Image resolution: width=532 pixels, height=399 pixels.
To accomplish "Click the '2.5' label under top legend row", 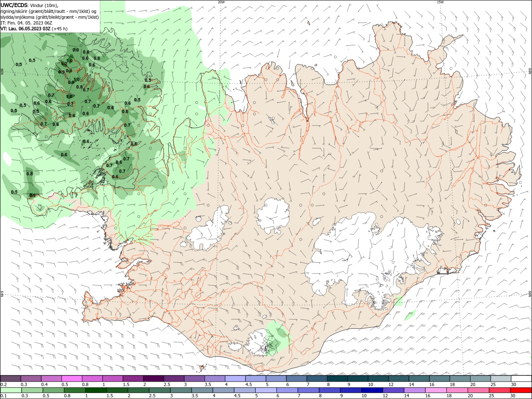I will point(167,384).
